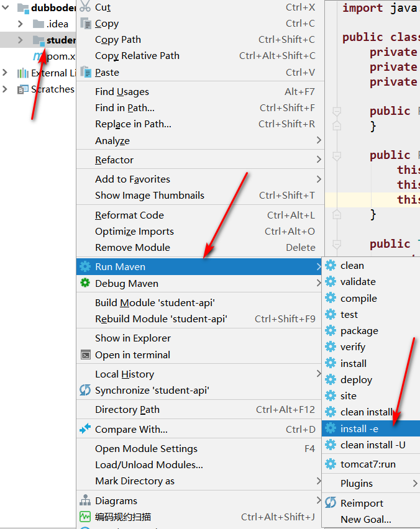Click the Paste clipboard icon

pos(86,72)
